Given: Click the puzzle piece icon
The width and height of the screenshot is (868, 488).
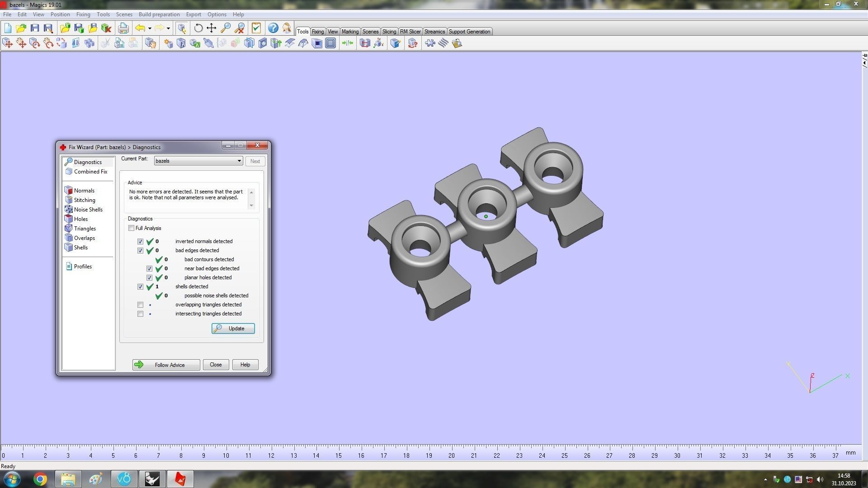Looking at the screenshot, I should pos(430,43).
